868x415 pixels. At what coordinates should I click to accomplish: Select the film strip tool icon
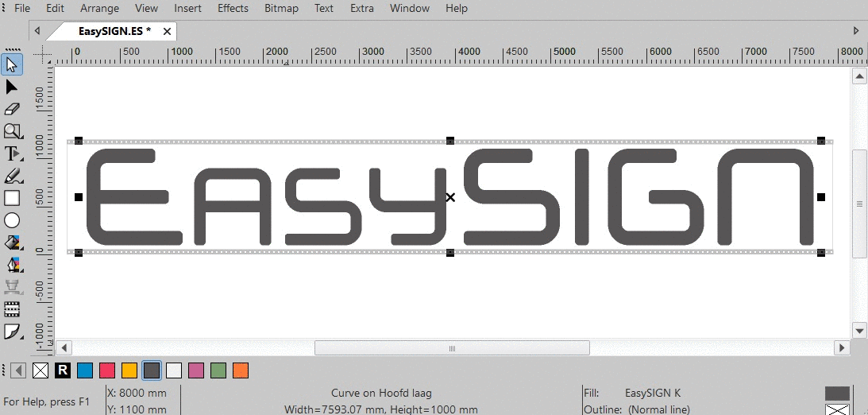point(12,309)
